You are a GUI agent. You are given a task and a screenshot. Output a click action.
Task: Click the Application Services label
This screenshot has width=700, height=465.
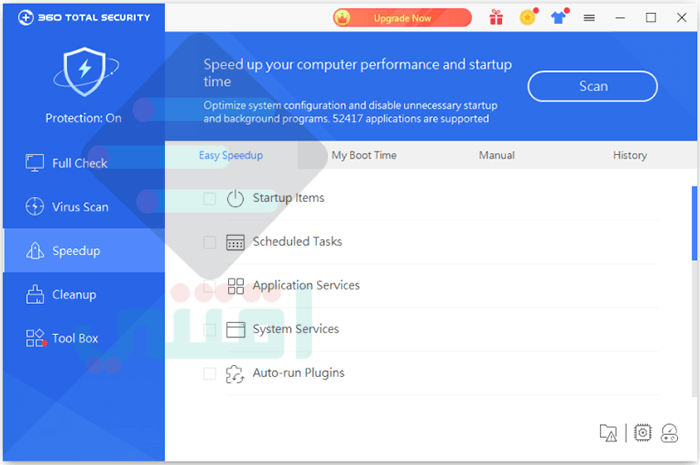coord(306,285)
